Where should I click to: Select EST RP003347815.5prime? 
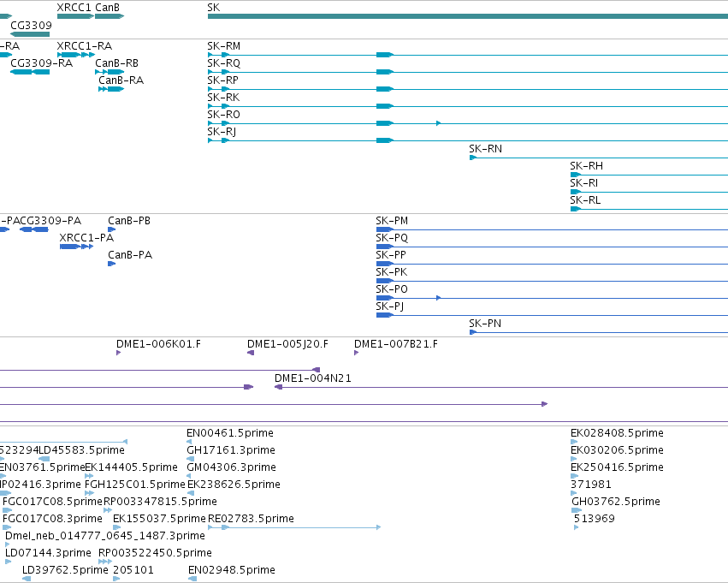point(108,510)
